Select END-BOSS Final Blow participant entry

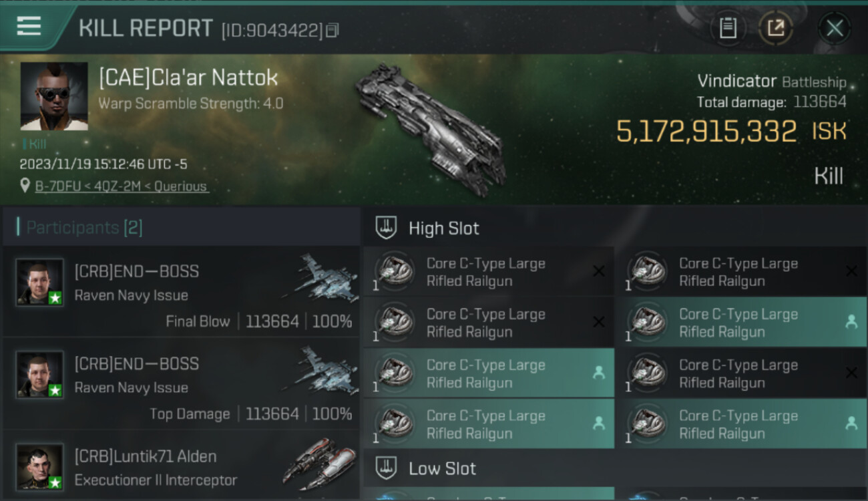180,293
